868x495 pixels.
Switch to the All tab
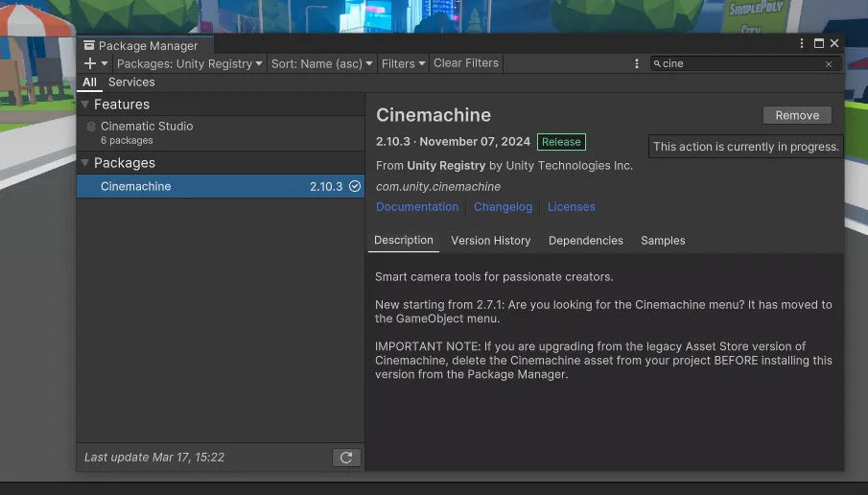tap(89, 82)
